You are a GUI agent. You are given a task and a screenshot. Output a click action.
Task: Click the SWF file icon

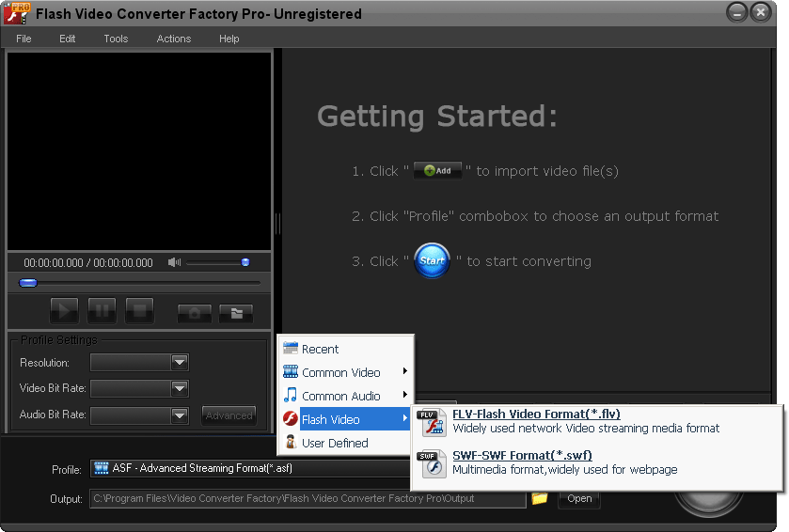(x=432, y=463)
